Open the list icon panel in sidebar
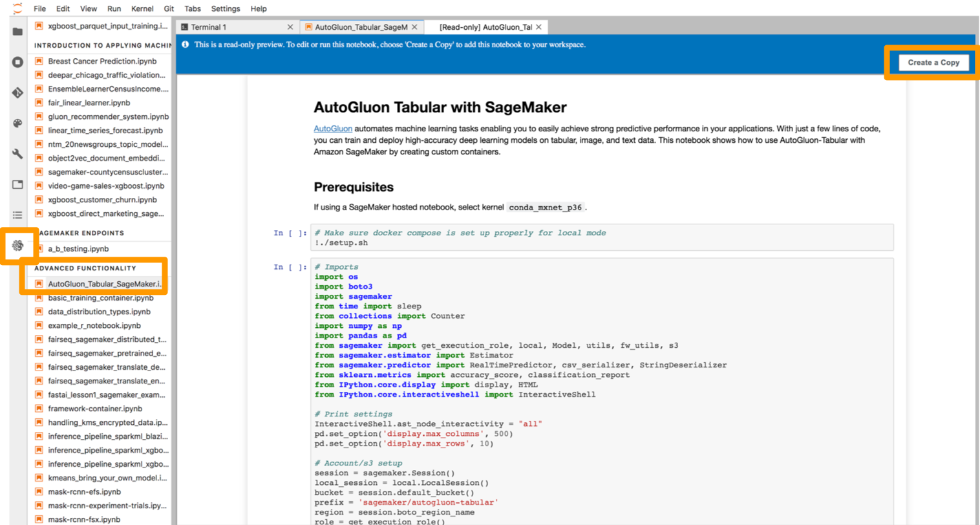This screenshot has width=980, height=525. [17, 215]
